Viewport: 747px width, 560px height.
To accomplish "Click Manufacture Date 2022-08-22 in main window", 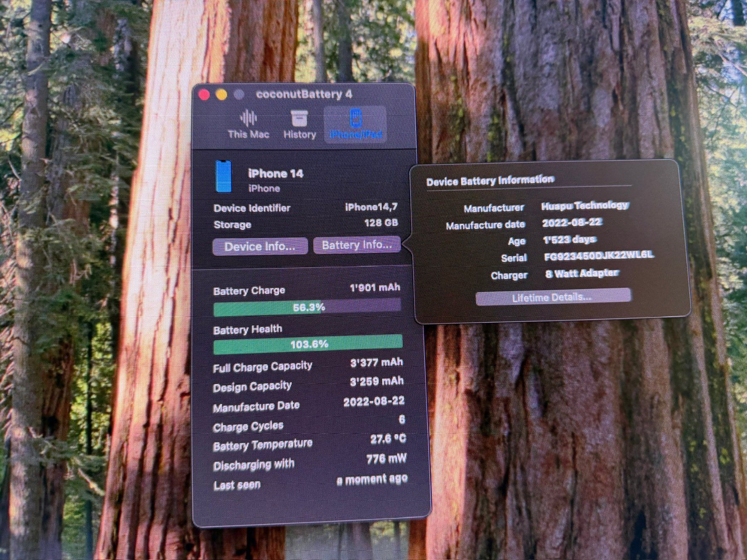I will pyautogui.click(x=374, y=401).
